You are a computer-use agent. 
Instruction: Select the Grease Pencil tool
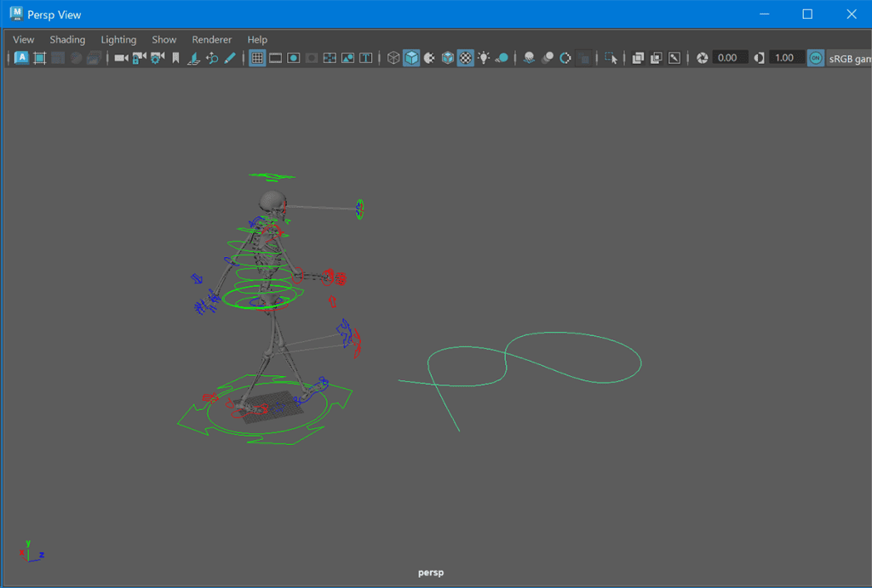230,58
